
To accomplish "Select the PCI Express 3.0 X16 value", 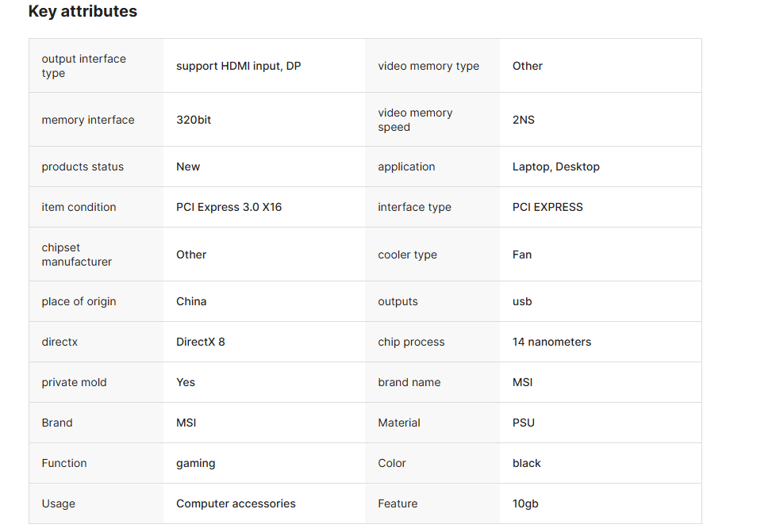I will (x=229, y=207).
